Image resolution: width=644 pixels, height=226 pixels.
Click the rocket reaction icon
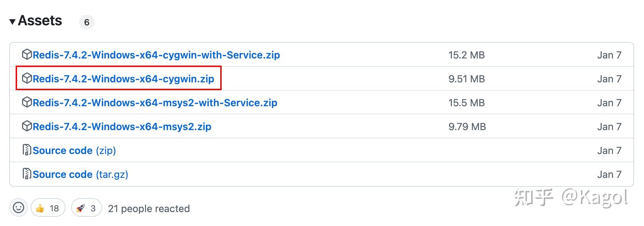point(81,208)
